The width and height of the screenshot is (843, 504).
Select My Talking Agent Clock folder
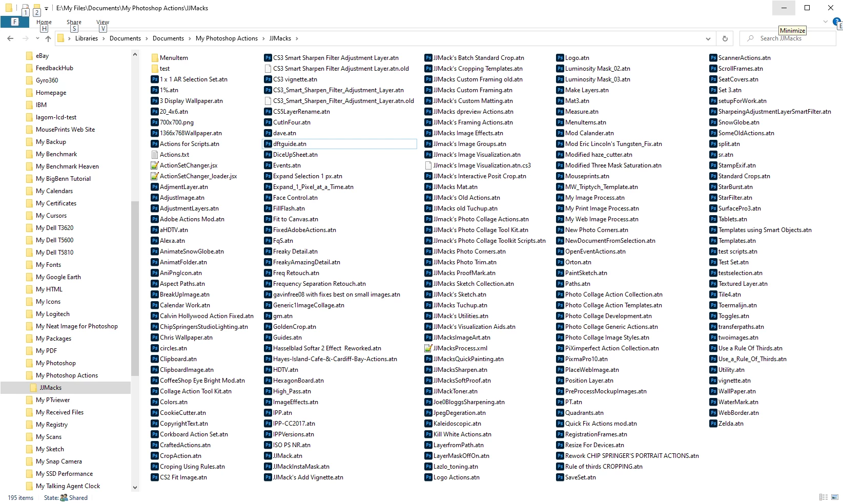68,486
